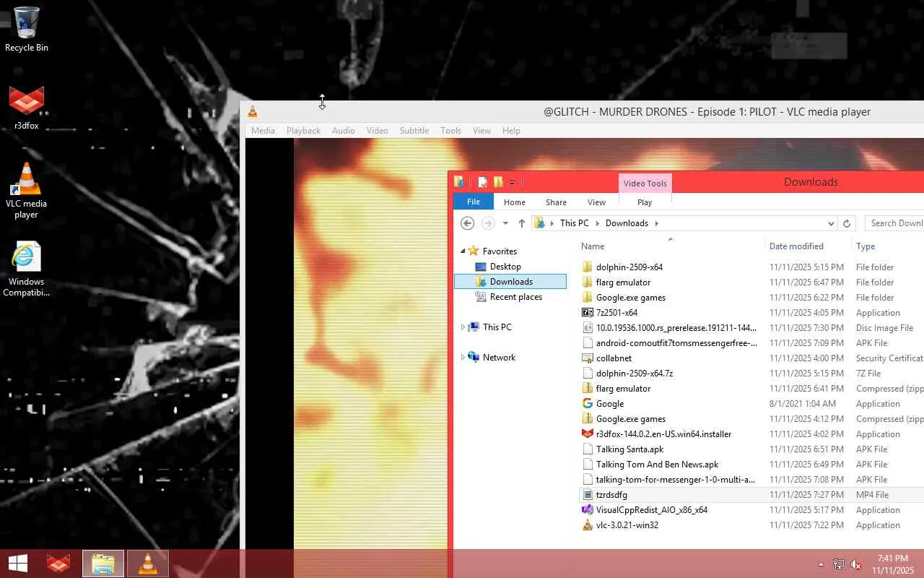Show hidden icons in system tray
Screen dimensions: 924x578
[x=821, y=564]
